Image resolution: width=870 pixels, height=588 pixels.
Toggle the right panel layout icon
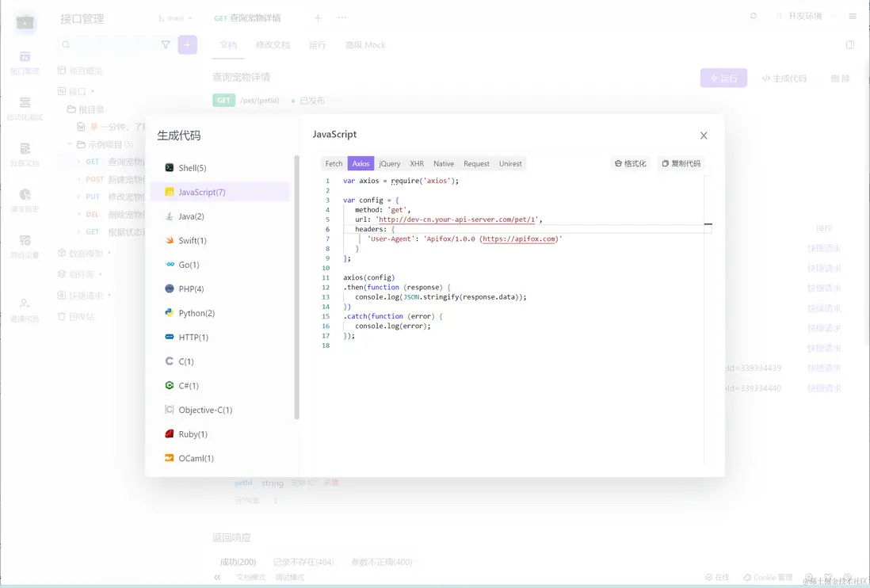tap(850, 45)
